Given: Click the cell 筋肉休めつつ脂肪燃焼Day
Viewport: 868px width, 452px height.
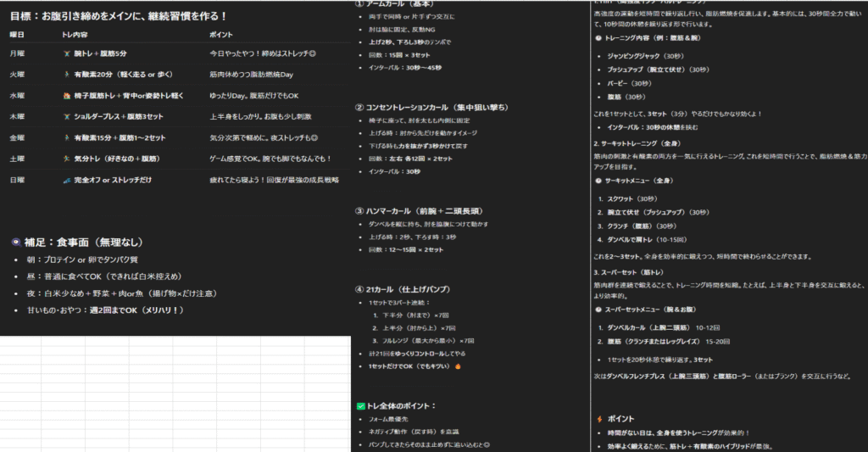Looking at the screenshot, I should click(x=251, y=75).
